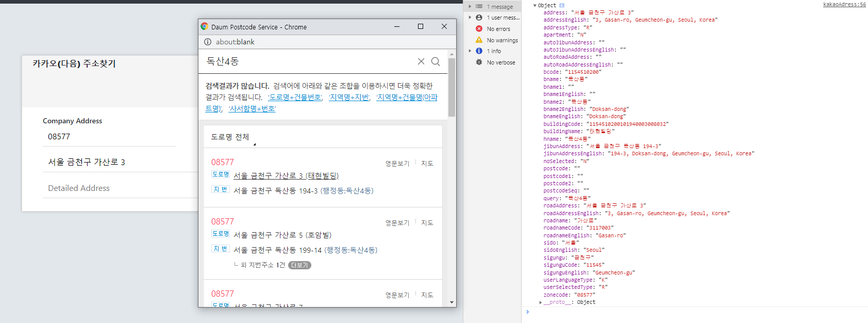Click the No verbose bug icon
This screenshot has width=868, height=323.
479,62
